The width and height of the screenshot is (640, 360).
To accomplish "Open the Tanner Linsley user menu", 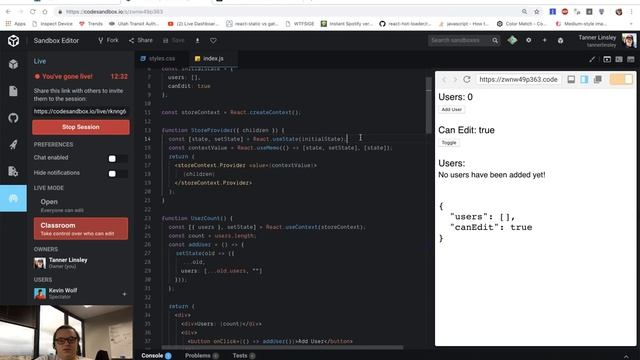I will (x=607, y=40).
